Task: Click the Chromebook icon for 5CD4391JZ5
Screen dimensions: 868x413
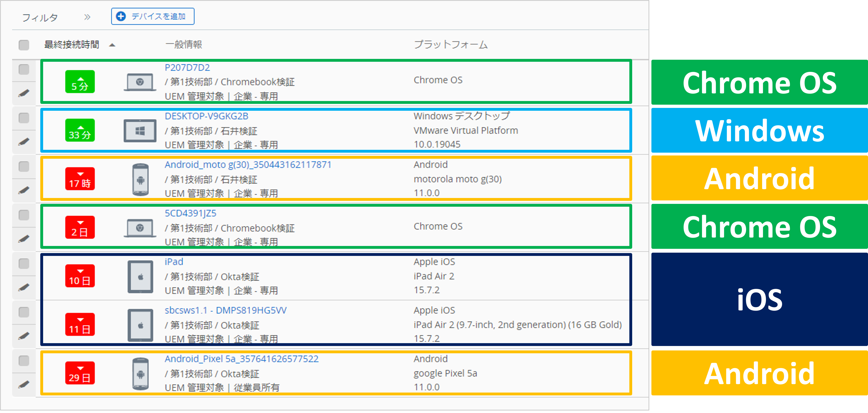Action: click(140, 227)
